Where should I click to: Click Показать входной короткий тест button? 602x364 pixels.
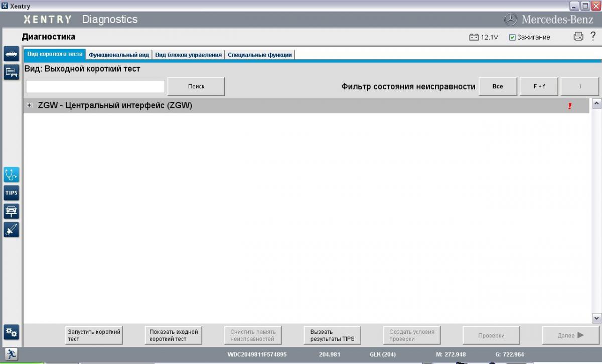pos(174,335)
